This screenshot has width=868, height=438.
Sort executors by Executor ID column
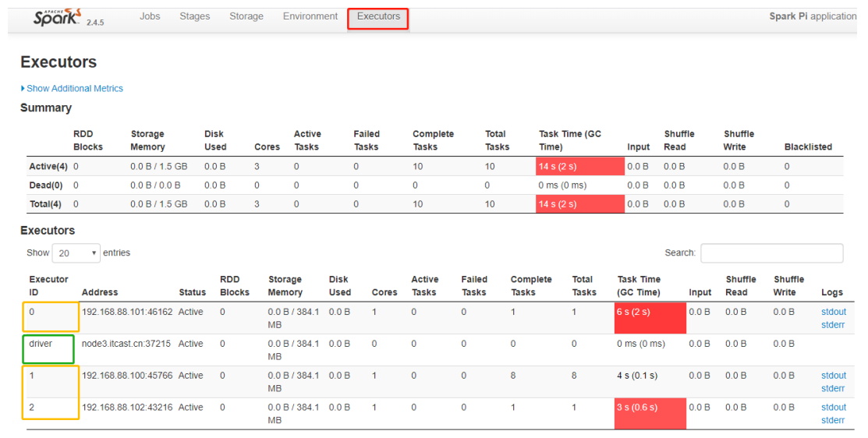pyautogui.click(x=48, y=286)
